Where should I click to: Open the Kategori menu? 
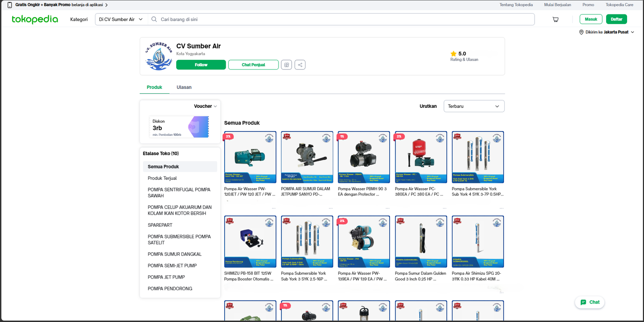click(79, 19)
